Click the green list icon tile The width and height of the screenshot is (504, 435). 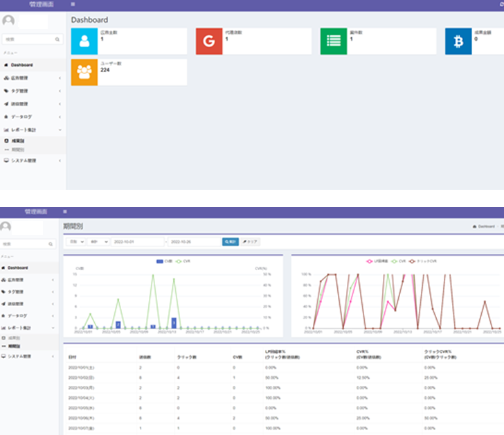[334, 41]
